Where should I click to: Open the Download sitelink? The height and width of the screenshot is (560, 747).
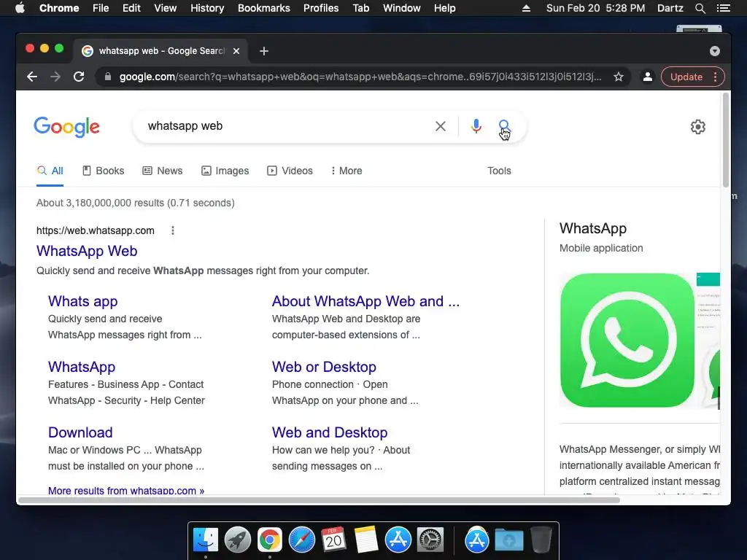pyautogui.click(x=80, y=432)
